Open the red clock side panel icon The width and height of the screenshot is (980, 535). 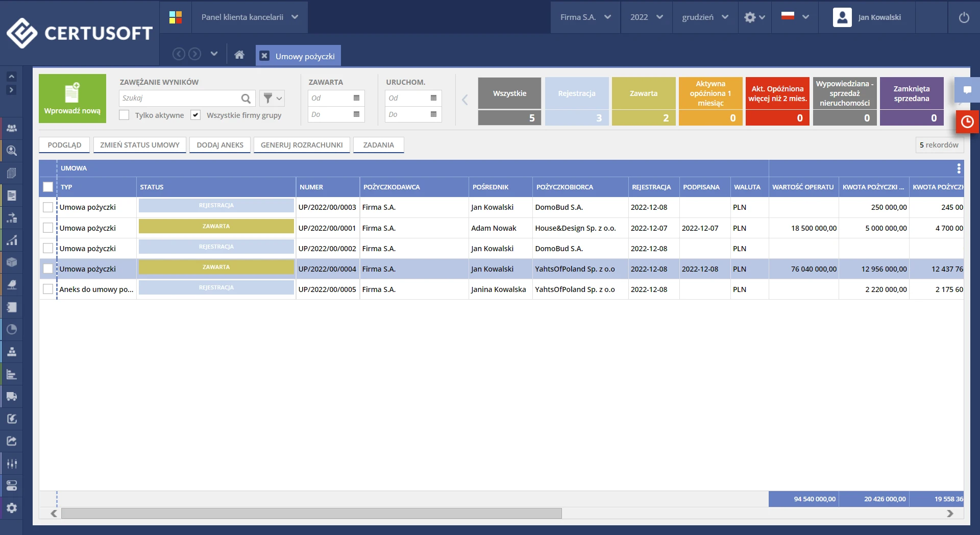[967, 121]
